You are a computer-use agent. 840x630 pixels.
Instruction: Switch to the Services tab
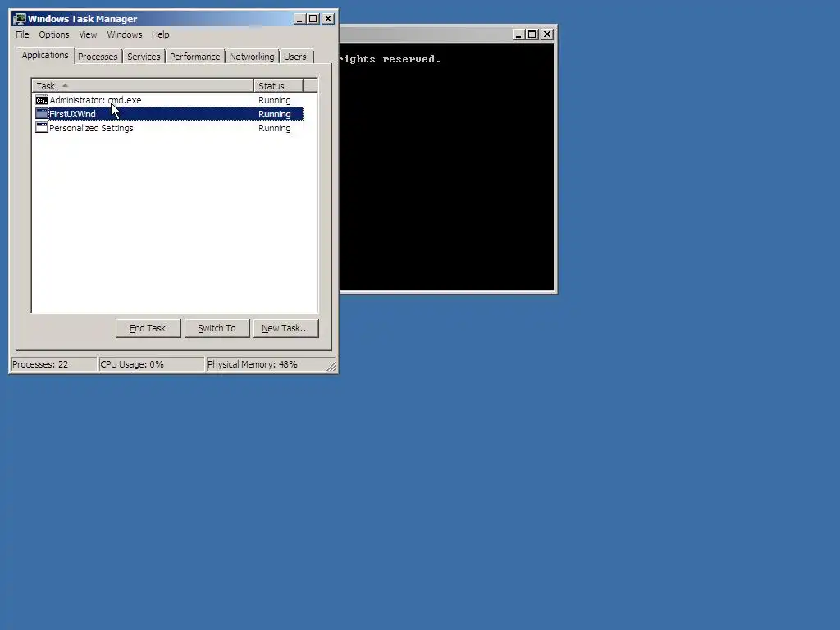[144, 57]
